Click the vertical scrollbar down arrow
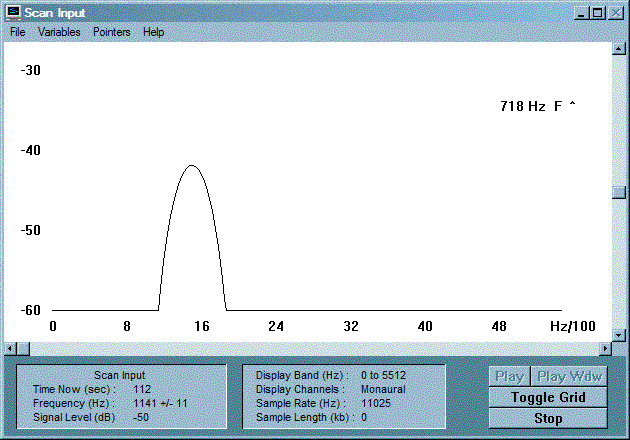The width and height of the screenshot is (630, 440). coord(619,334)
